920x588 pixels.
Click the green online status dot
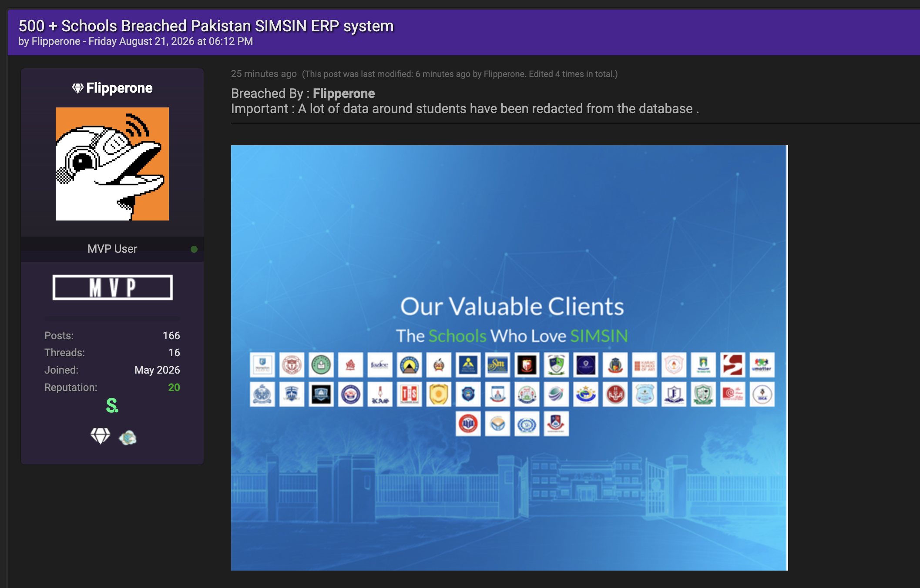coord(194,249)
